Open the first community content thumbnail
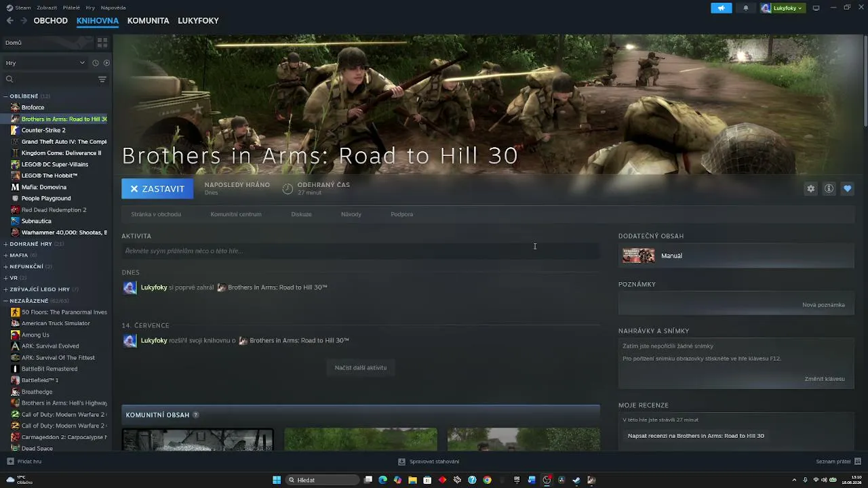 (198, 439)
